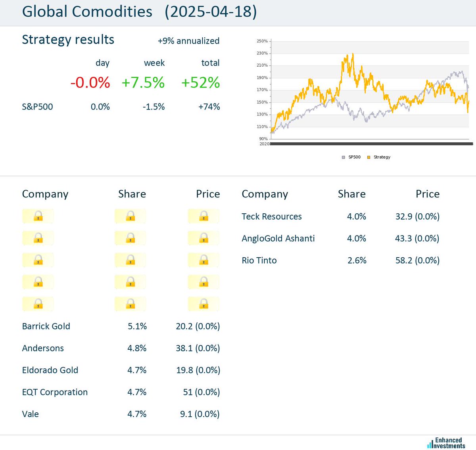Select the Barrick Gold company name

click(46, 326)
